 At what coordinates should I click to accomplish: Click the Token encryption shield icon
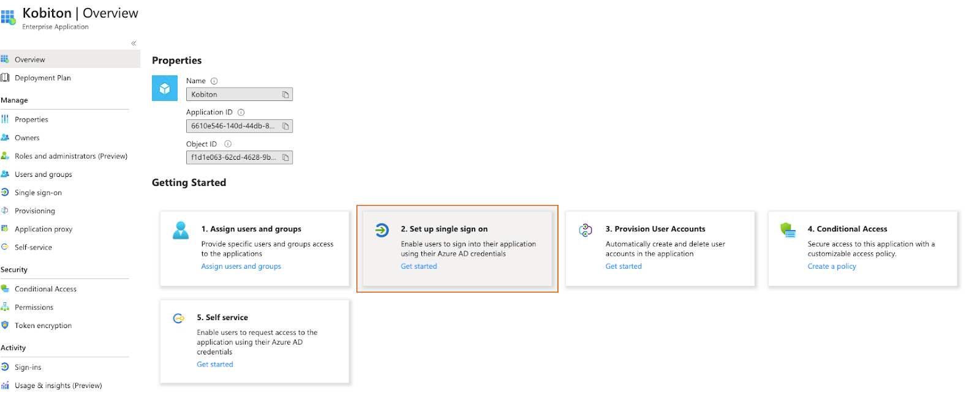[x=5, y=326]
